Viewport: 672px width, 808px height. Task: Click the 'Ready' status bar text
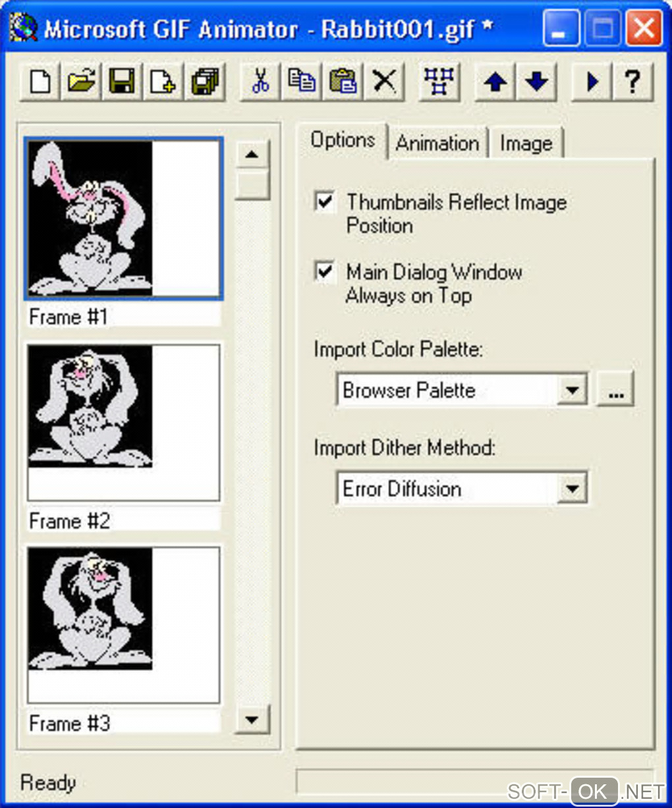point(48,782)
